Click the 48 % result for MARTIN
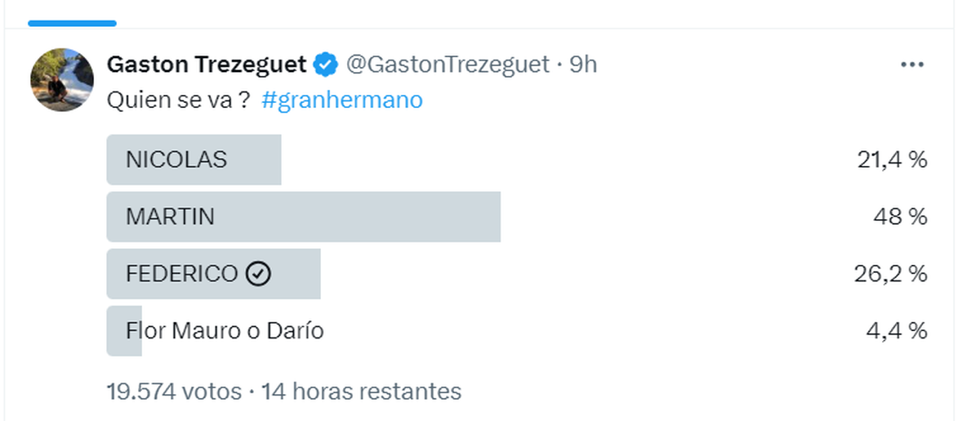 point(900,217)
